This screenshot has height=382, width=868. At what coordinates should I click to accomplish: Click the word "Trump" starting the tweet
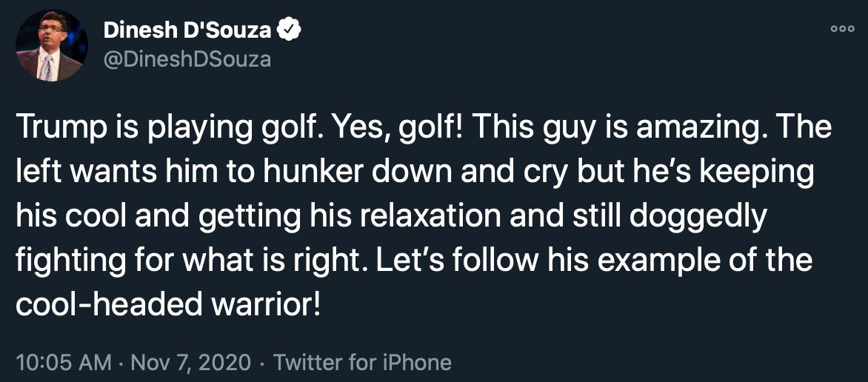(x=54, y=127)
